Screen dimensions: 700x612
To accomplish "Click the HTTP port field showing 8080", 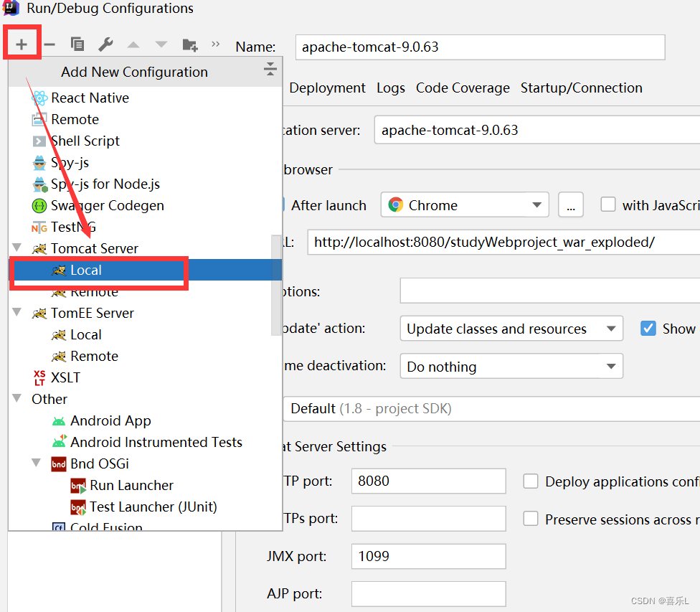I will click(429, 481).
